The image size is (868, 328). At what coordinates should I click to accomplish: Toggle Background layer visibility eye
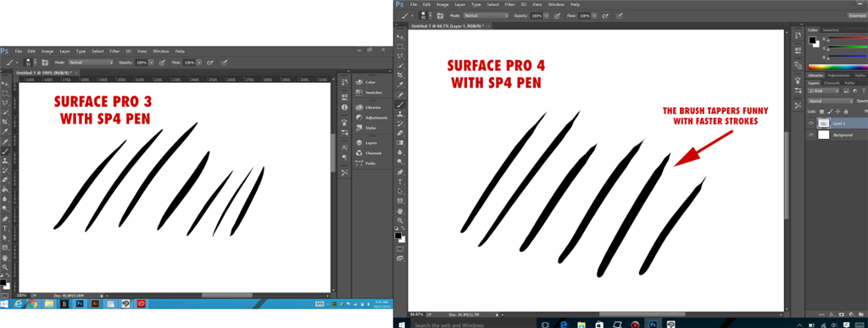(811, 135)
